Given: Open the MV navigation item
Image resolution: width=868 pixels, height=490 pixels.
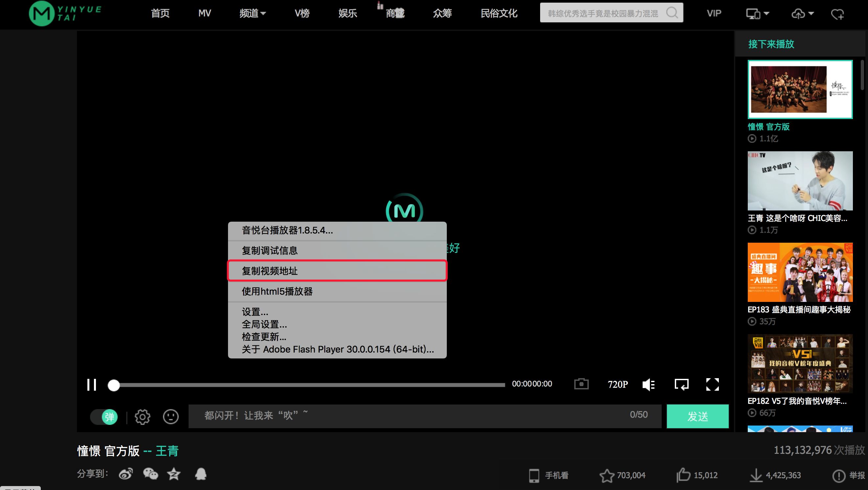Looking at the screenshot, I should [205, 13].
